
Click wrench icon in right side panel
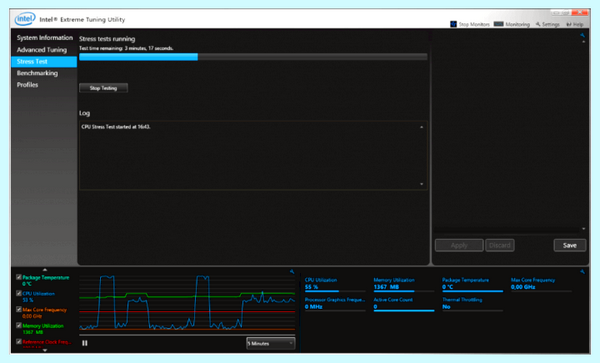582,35
